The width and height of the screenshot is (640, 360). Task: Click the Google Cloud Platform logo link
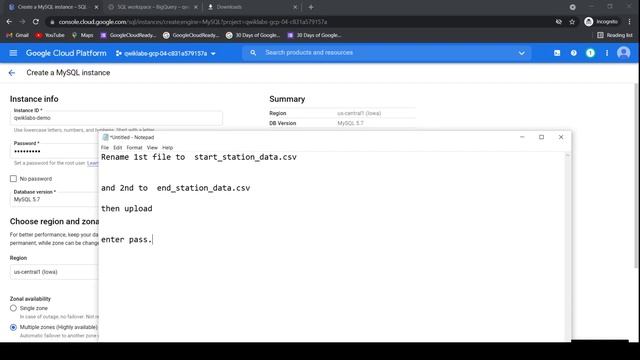point(66,53)
